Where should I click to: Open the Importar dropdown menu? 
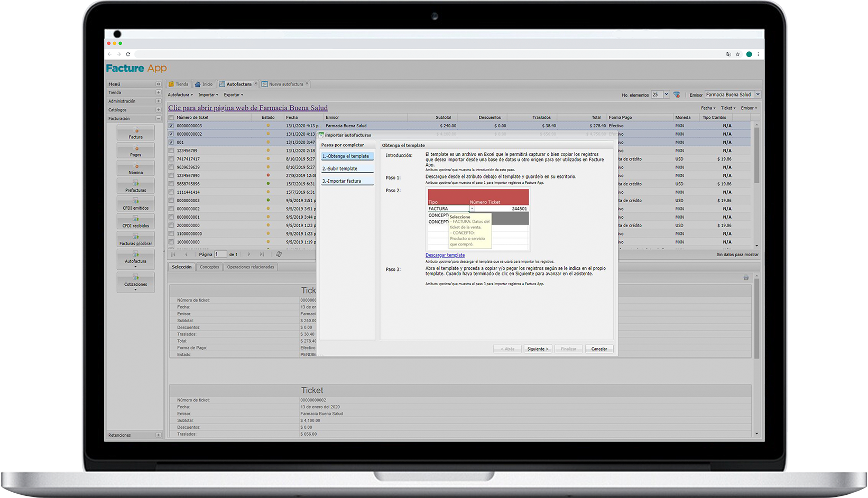(208, 95)
